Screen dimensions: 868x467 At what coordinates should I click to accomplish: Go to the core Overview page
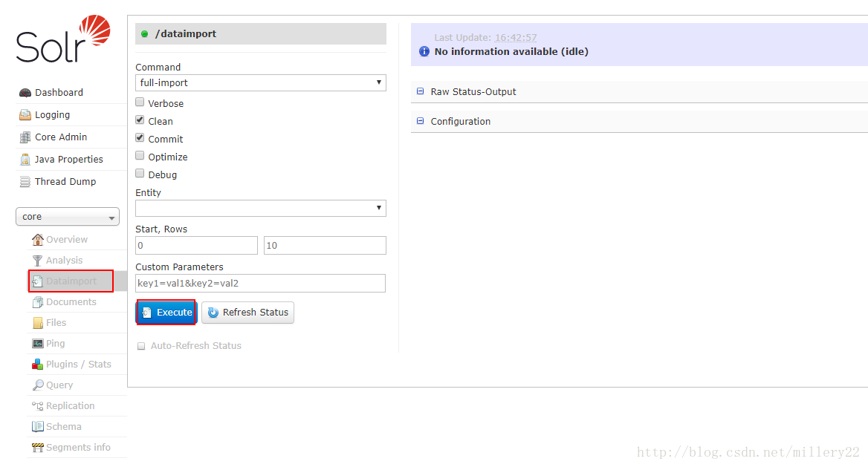66,240
